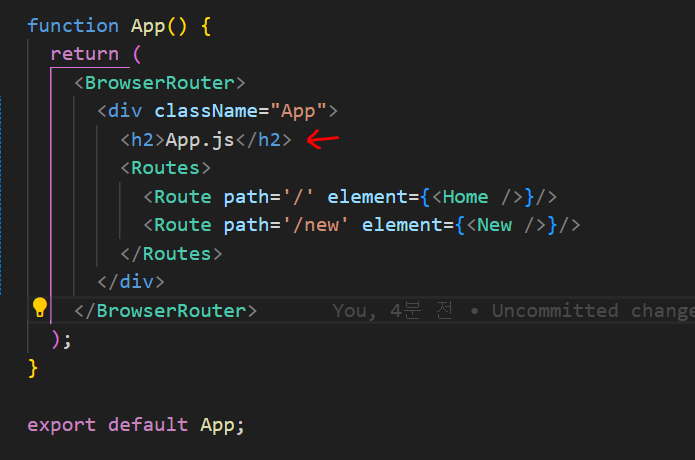This screenshot has width=695, height=460.
Task: Click the closing </div> tag
Action: [131, 282]
